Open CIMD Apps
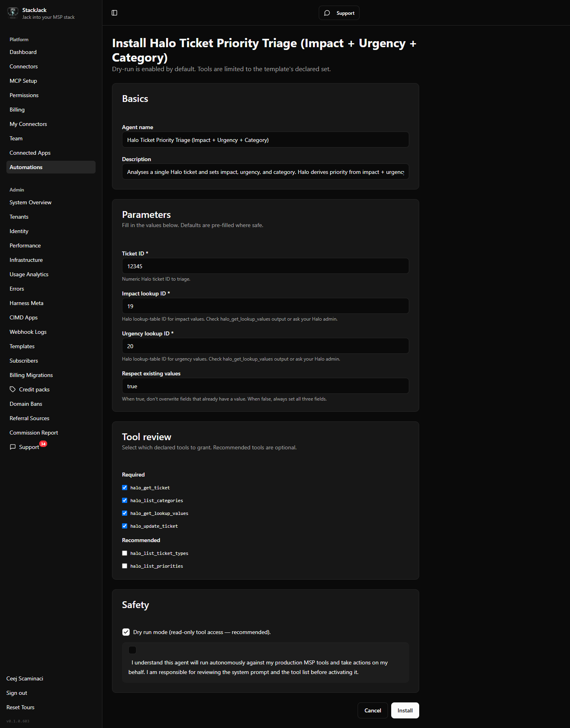 51,317
